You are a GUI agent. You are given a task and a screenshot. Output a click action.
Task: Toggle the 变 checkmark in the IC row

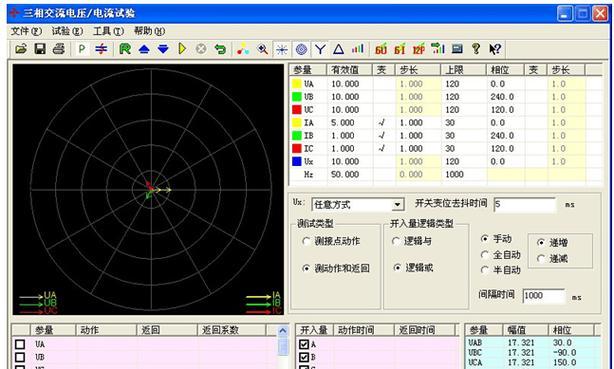(x=382, y=148)
